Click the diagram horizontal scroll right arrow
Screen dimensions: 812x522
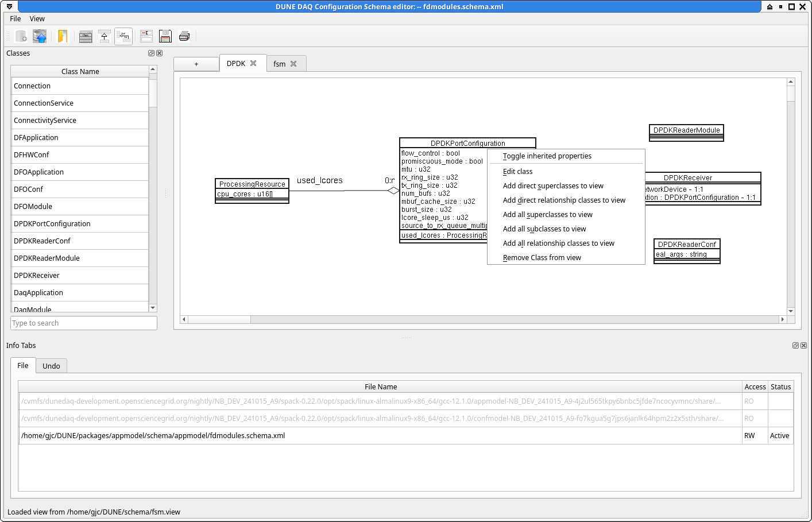(782, 319)
